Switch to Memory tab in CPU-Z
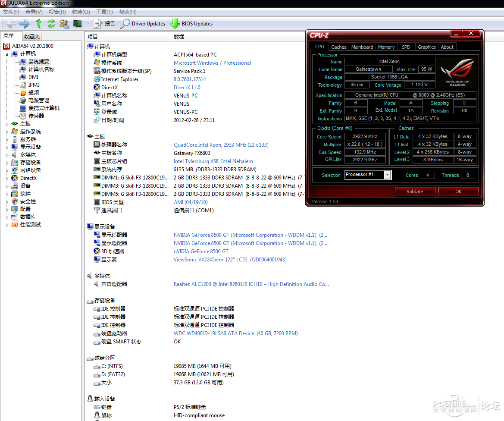The height and width of the screenshot is (421, 504). 386,47
